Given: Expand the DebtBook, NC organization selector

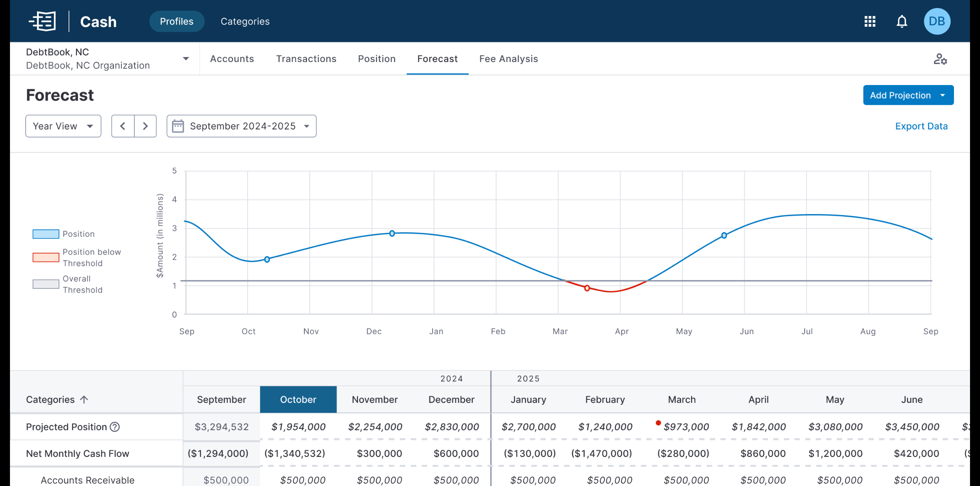Looking at the screenshot, I should point(186,59).
